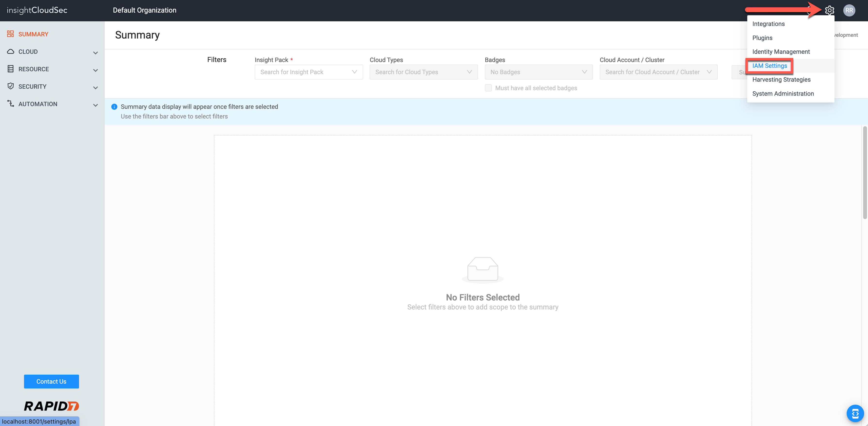The width and height of the screenshot is (868, 426).
Task: Open the RR user avatar menu
Action: (849, 10)
